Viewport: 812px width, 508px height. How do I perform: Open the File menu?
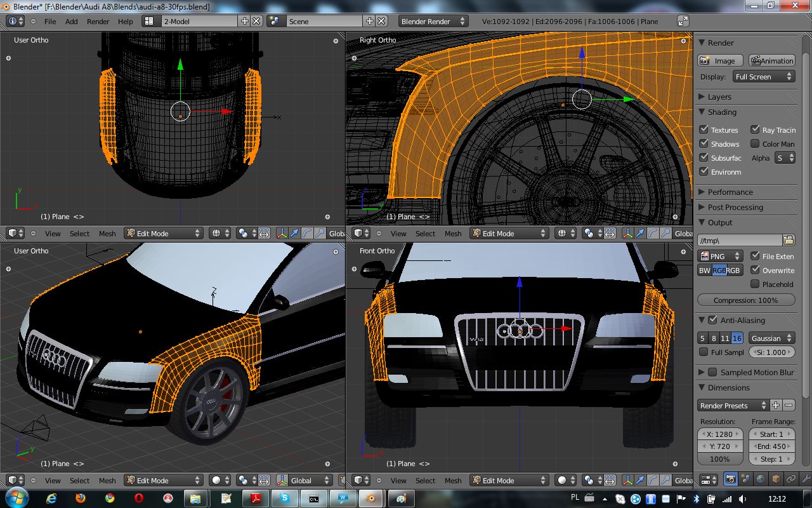point(50,21)
